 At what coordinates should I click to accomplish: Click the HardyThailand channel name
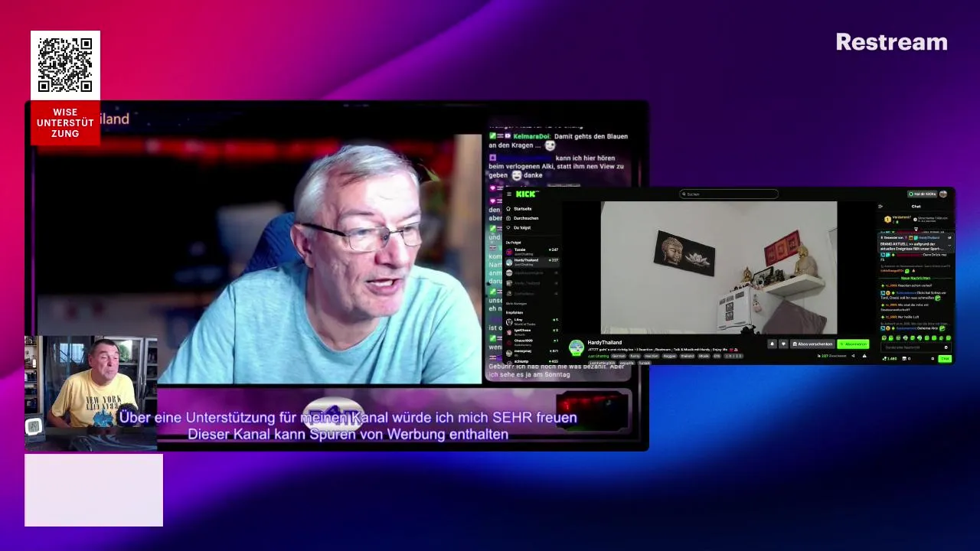click(605, 342)
